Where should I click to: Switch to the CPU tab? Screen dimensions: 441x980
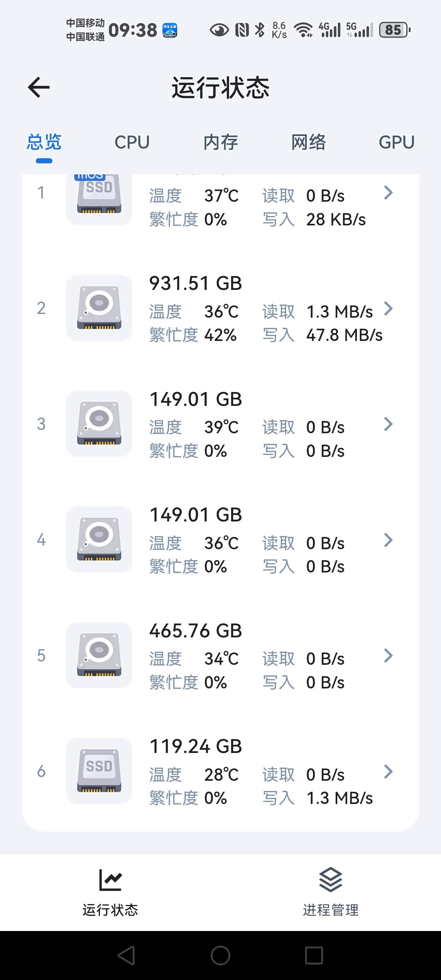pos(132,143)
